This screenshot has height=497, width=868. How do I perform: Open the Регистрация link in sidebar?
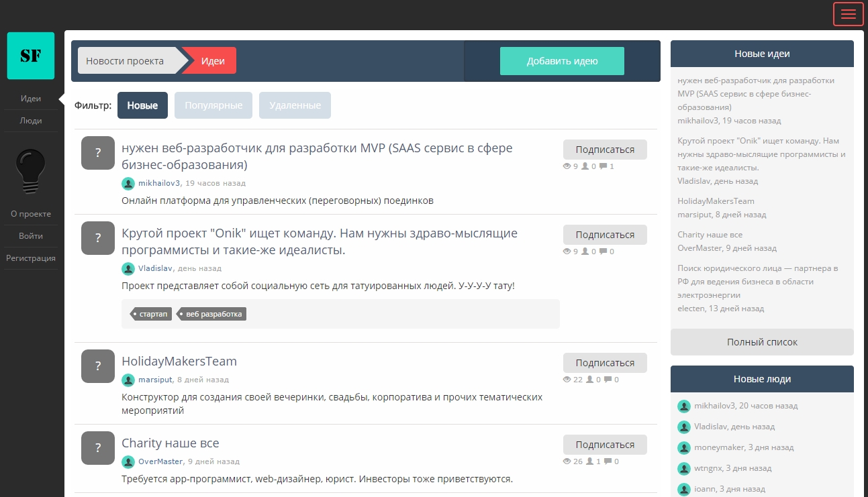click(31, 258)
